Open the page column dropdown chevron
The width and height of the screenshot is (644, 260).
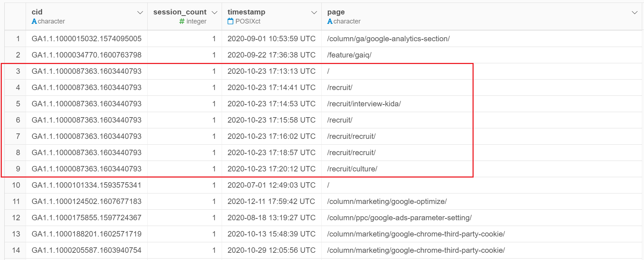pos(635,13)
